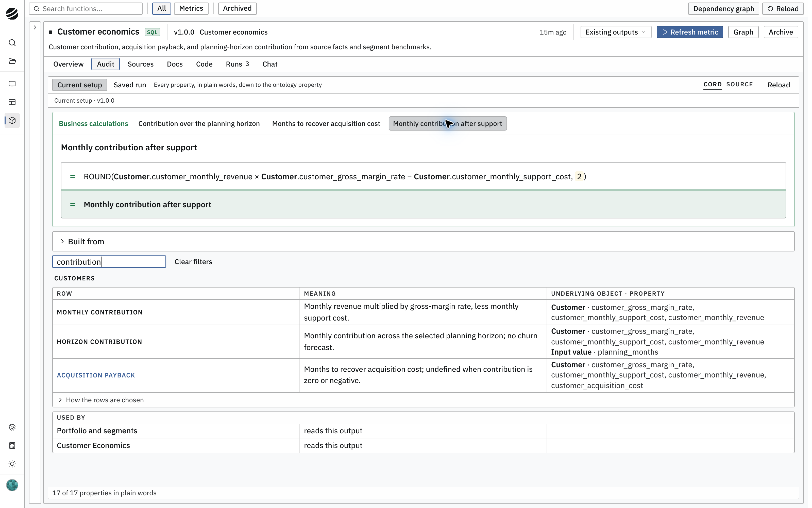Click the 17 of 17 properties status
Screen dimensions: 812x508
pyautogui.click(x=104, y=493)
